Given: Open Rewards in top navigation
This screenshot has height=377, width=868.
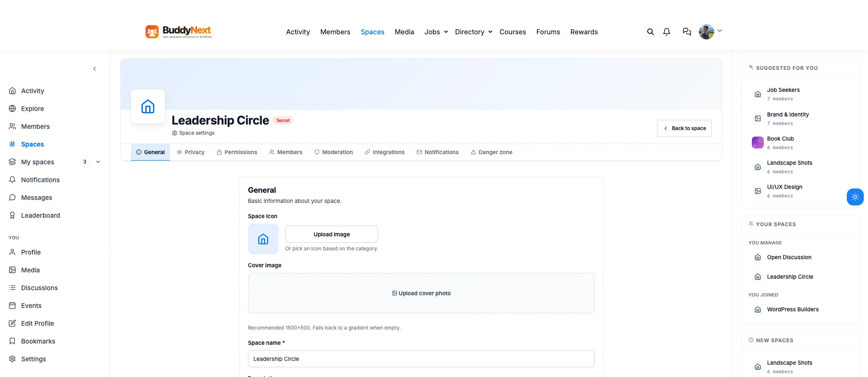Looking at the screenshot, I should click(584, 32).
